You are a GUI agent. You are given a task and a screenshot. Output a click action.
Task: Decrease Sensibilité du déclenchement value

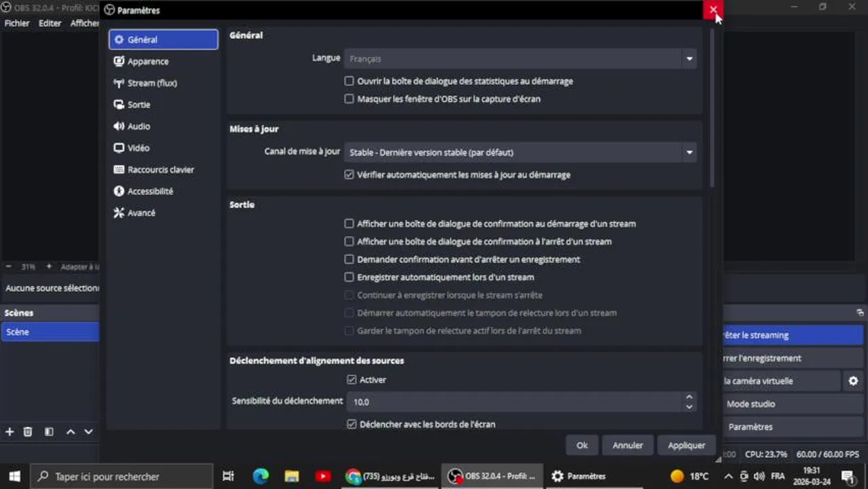689,406
